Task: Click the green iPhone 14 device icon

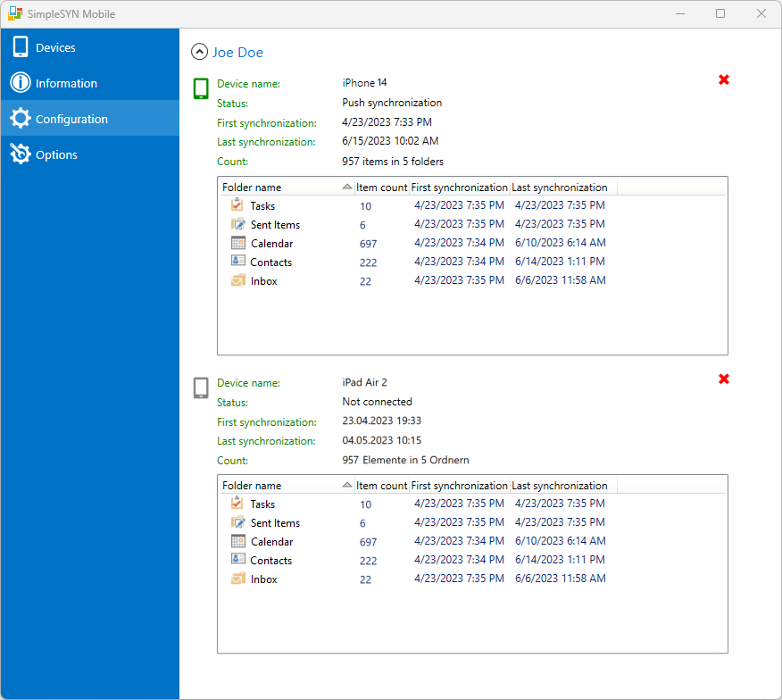Action: pos(201,88)
